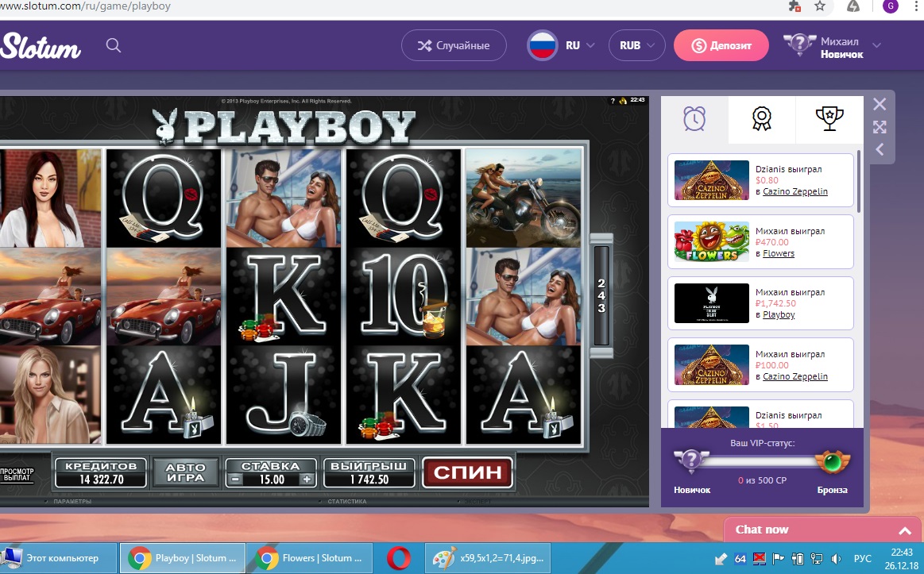Viewport: 924px width, 574px height.
Task: Click the blocked pop-up icon in address bar
Action: [x=794, y=6]
